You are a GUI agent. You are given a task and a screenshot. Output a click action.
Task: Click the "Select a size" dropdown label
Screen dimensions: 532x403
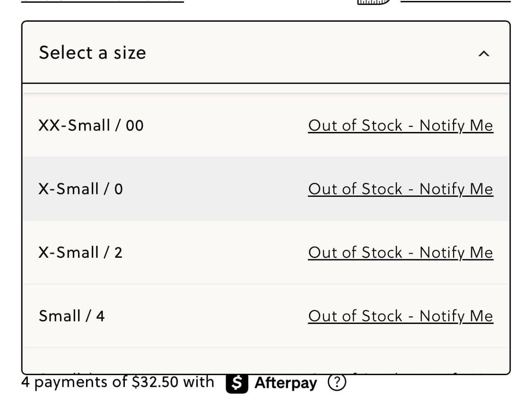coord(92,53)
